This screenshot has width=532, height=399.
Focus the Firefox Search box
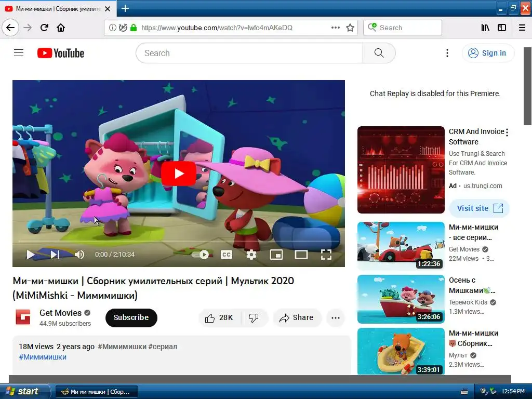tap(403, 28)
